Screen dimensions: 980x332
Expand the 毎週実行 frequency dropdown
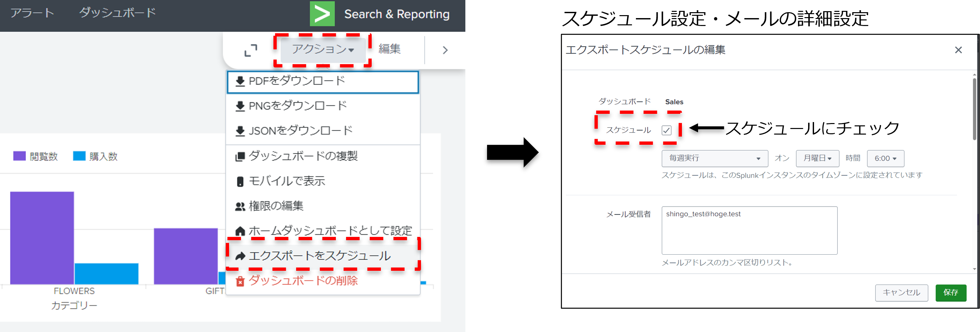[714, 158]
